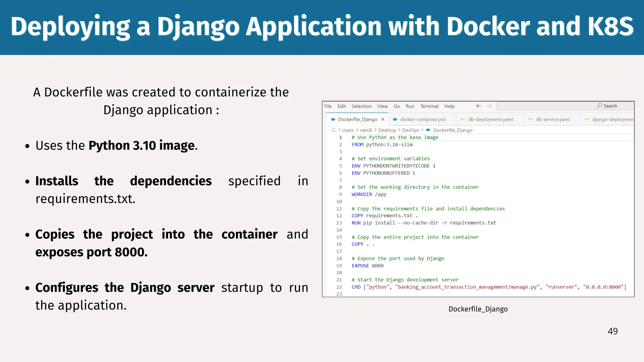Switch to the db-service.yaml tab

pyautogui.click(x=552, y=119)
